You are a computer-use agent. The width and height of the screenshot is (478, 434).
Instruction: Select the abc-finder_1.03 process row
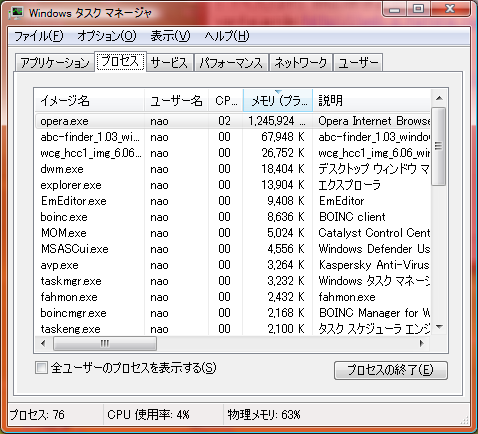click(x=233, y=137)
